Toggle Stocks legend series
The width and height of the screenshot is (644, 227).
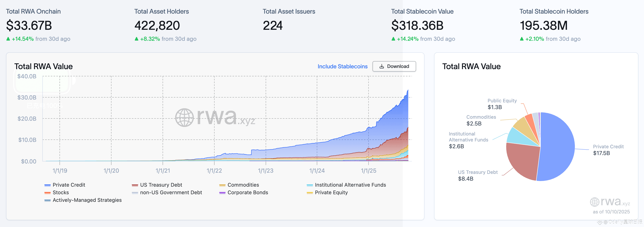point(61,192)
